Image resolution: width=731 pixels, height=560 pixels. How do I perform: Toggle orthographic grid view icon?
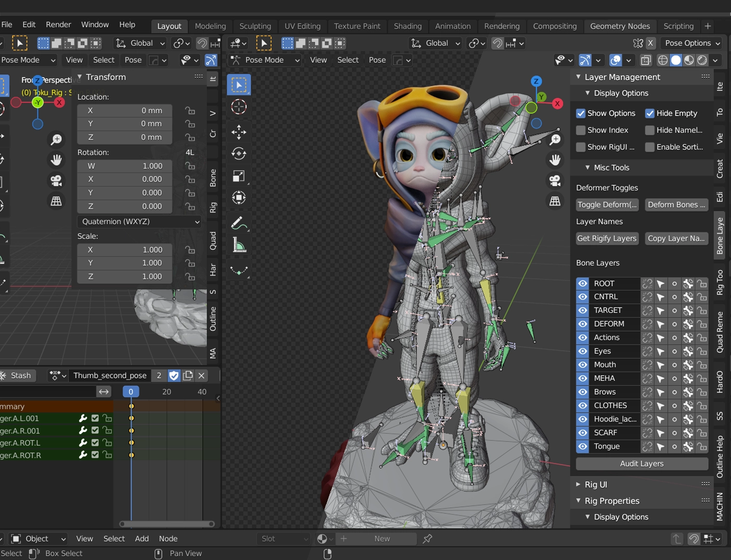[x=555, y=201]
